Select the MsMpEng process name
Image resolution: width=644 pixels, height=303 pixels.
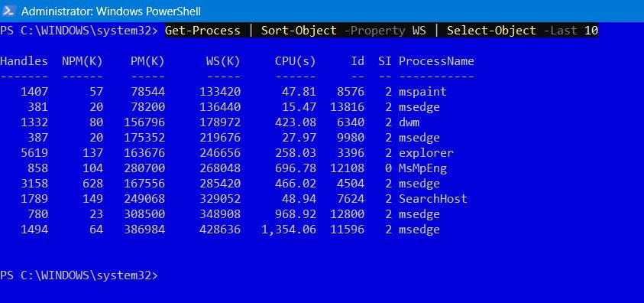point(422,168)
